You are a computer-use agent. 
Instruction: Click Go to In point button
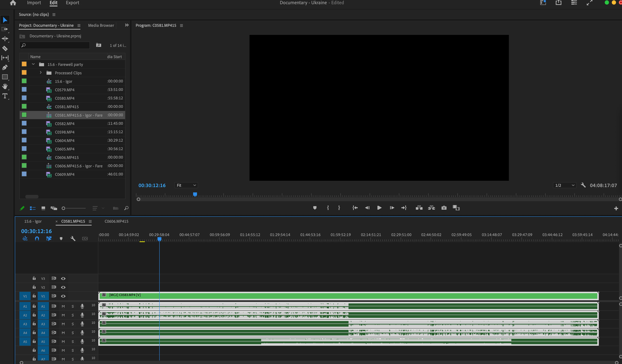(x=355, y=208)
